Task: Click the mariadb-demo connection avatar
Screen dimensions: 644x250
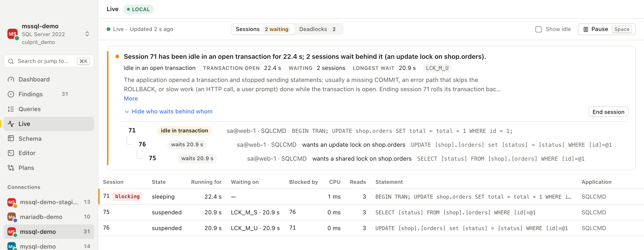Action: pos(12,217)
